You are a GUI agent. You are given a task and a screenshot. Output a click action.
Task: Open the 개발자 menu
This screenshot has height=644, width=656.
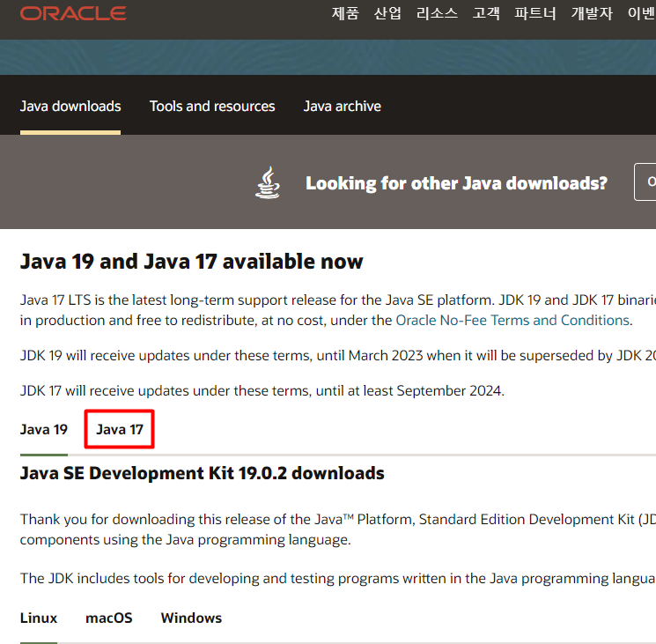(x=592, y=13)
